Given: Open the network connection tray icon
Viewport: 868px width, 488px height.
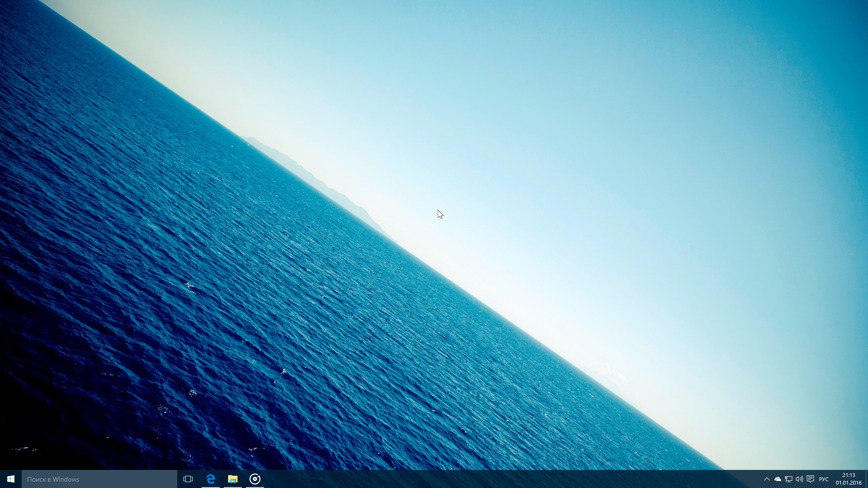Looking at the screenshot, I should click(788, 479).
